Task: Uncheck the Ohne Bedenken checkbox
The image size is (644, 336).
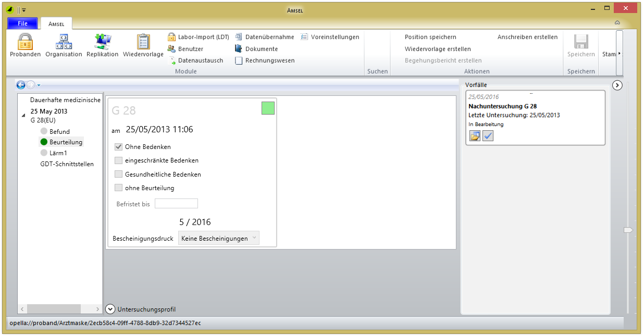Action: [119, 147]
